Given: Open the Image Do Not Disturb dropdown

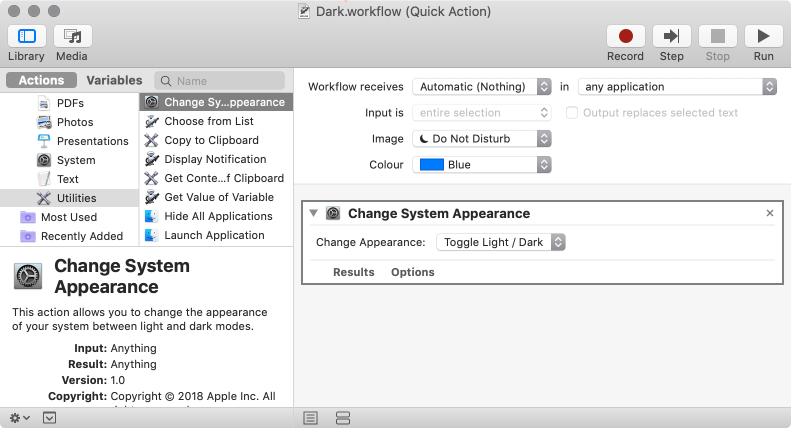Looking at the screenshot, I should pyautogui.click(x=482, y=139).
